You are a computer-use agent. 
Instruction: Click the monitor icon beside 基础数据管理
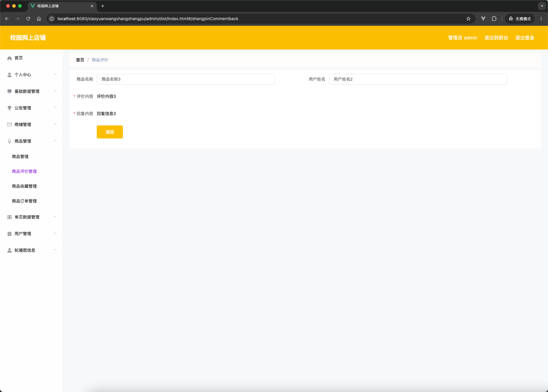pyautogui.click(x=9, y=91)
